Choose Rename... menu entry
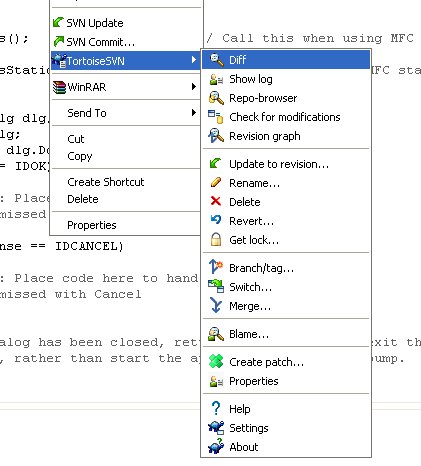This screenshot has height=466, width=421. coord(286,183)
